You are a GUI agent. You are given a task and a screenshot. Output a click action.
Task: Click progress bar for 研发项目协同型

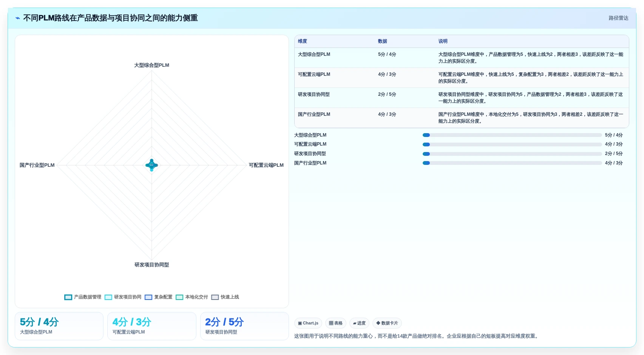click(x=512, y=154)
